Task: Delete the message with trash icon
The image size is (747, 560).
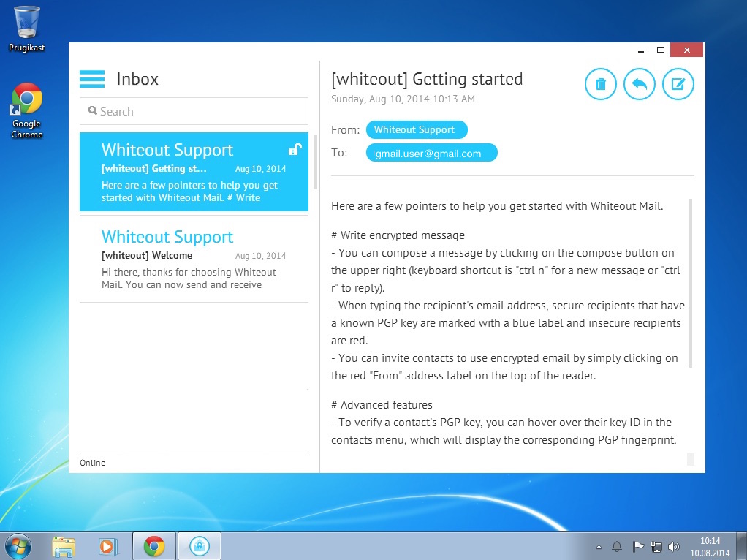Action: coord(601,84)
